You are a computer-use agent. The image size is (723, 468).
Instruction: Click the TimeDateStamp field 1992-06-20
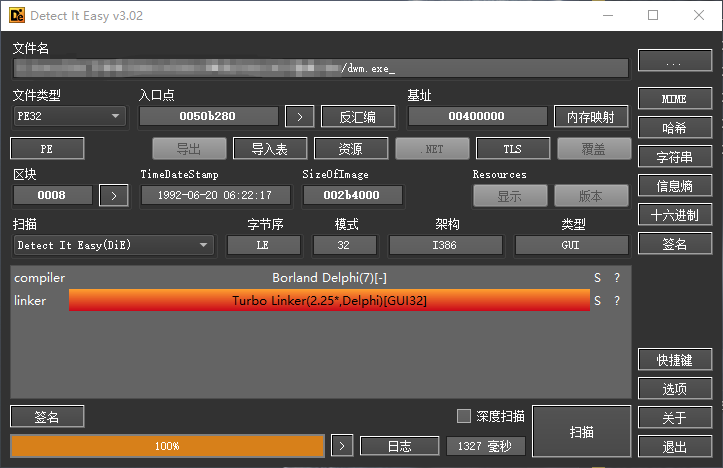point(215,195)
